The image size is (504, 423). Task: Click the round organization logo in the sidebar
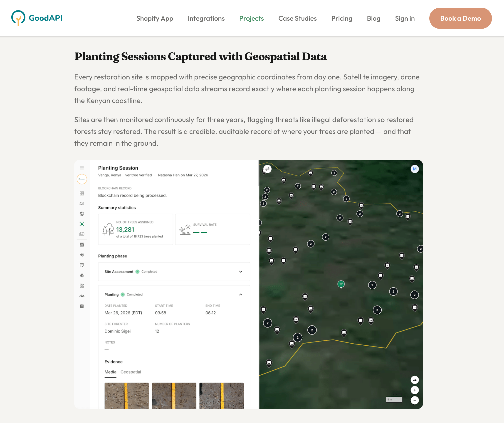[82, 179]
